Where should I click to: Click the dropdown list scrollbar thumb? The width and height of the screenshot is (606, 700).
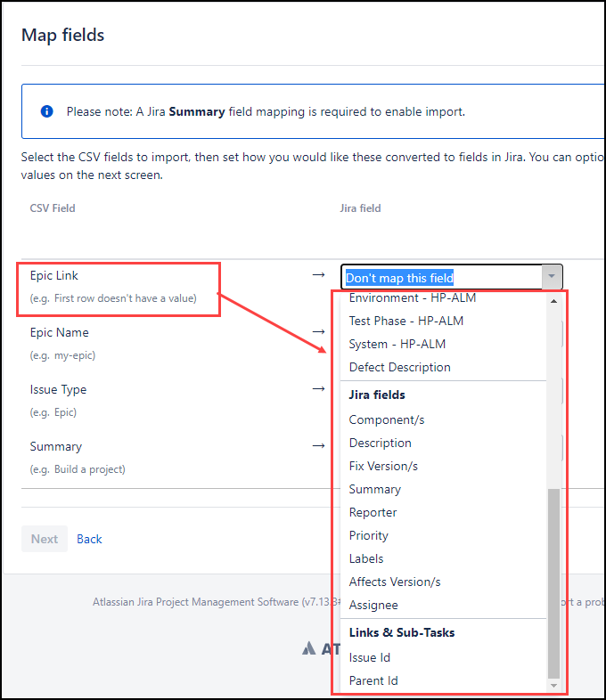click(x=553, y=583)
